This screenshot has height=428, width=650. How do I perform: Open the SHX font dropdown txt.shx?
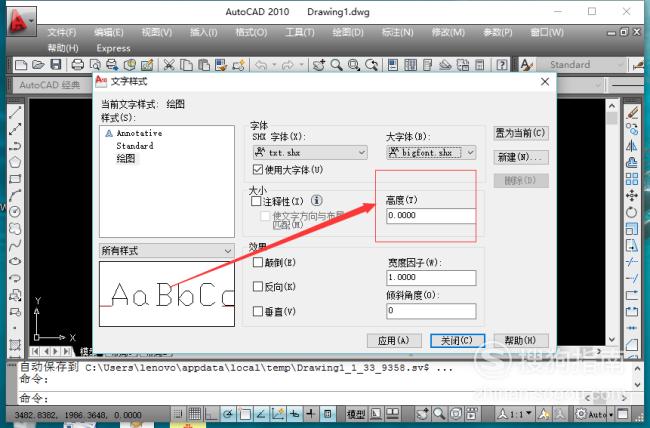tap(310, 153)
